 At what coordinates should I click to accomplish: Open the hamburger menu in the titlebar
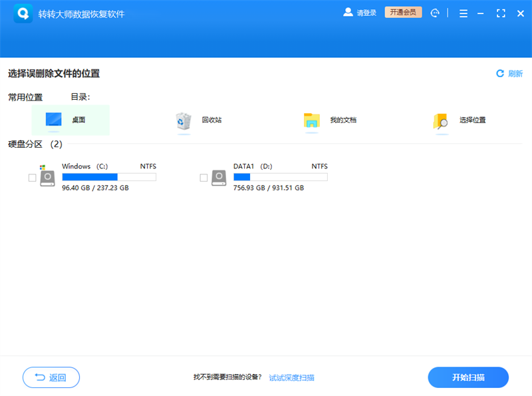click(463, 13)
